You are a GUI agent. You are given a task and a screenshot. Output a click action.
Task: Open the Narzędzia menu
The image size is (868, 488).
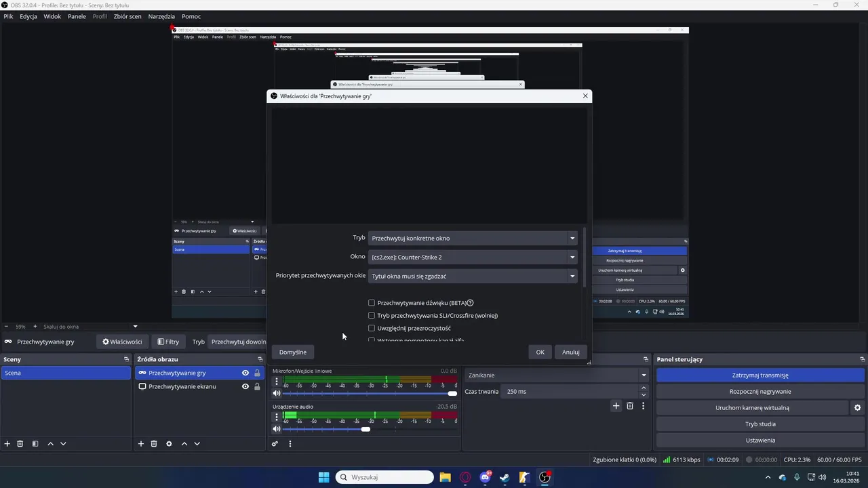click(161, 16)
